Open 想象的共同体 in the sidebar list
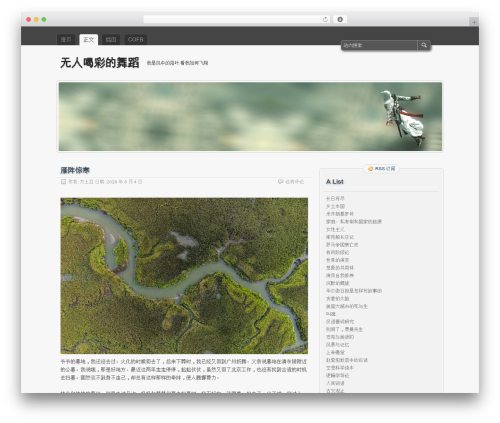This screenshot has width=500, height=423. (340, 268)
